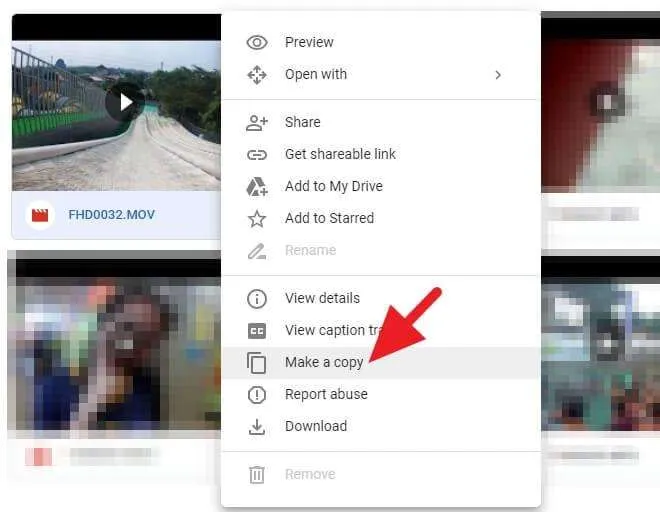
Task: Click the CC caption tracks icon
Action: [x=257, y=331]
